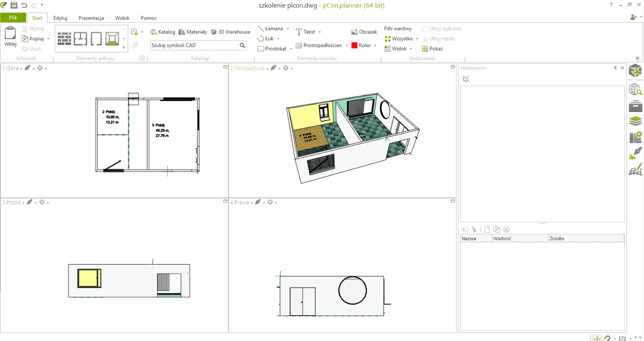Image resolution: width=644 pixels, height=341 pixels.
Task: Open the Pomoc ribbon tab
Action: coord(149,18)
